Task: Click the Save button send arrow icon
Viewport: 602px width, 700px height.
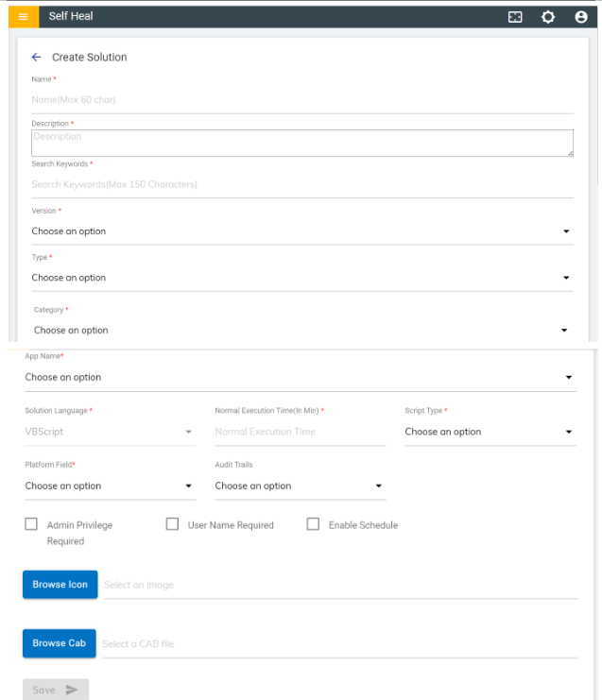Action: (74, 690)
